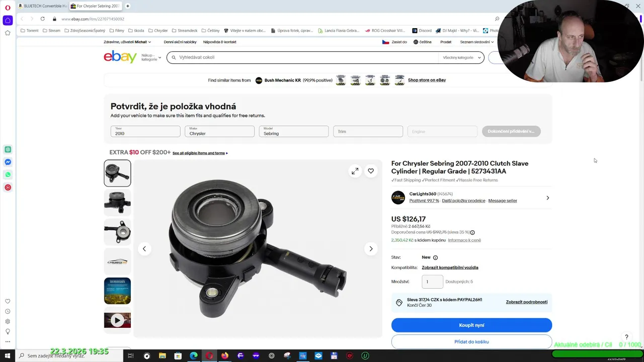Viewport: 644px width, 362px height.
Task: Click the site lock icon in address bar
Action: click(x=54, y=19)
